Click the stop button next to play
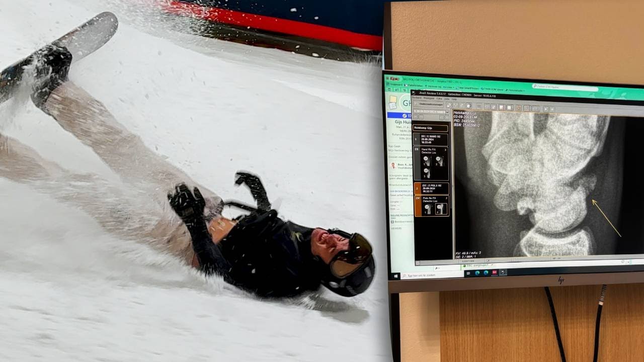The width and height of the screenshot is (644, 362). click(x=552, y=109)
